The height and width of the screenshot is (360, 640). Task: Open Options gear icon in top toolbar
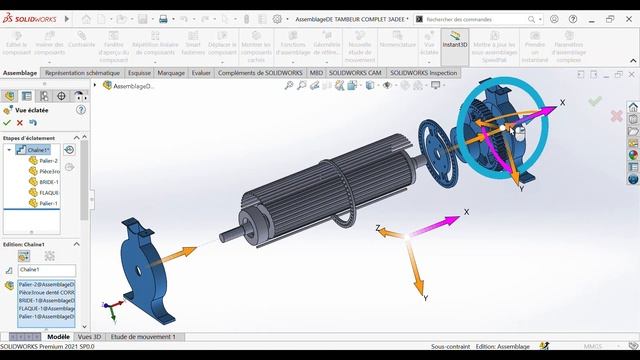click(277, 19)
